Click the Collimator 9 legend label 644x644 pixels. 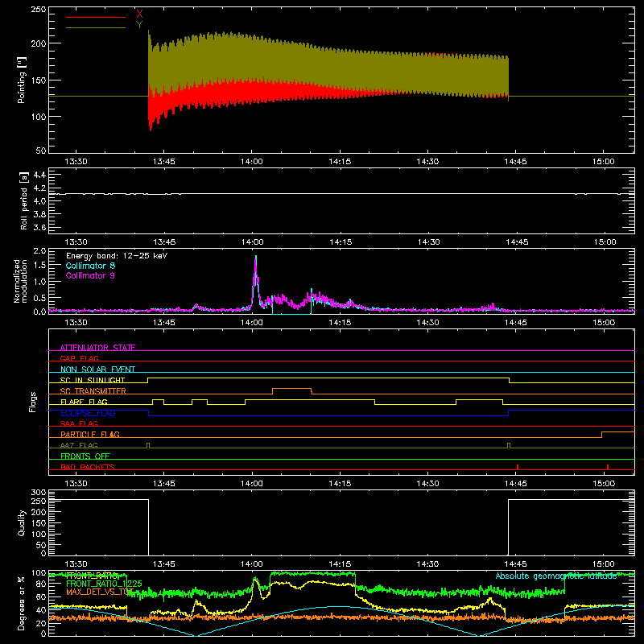(x=90, y=275)
